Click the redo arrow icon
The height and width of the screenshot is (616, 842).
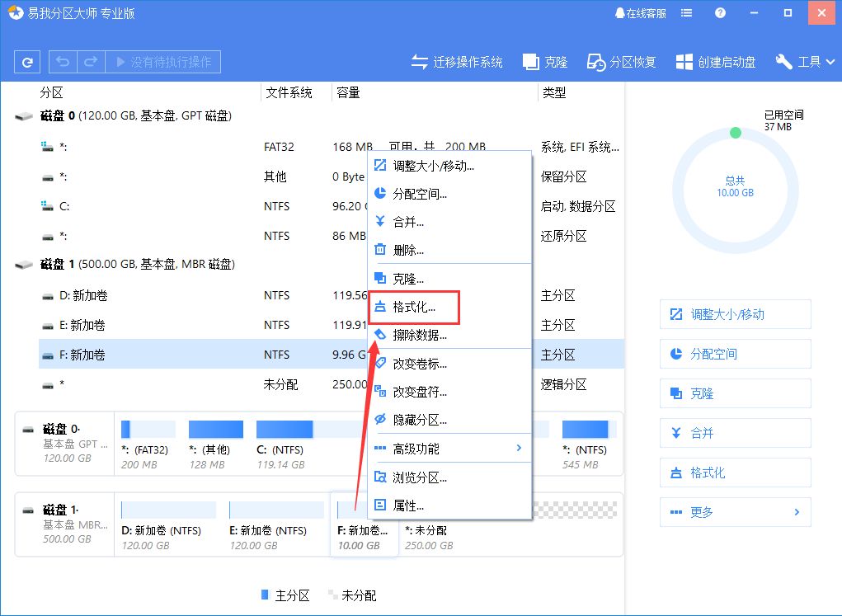(x=92, y=62)
